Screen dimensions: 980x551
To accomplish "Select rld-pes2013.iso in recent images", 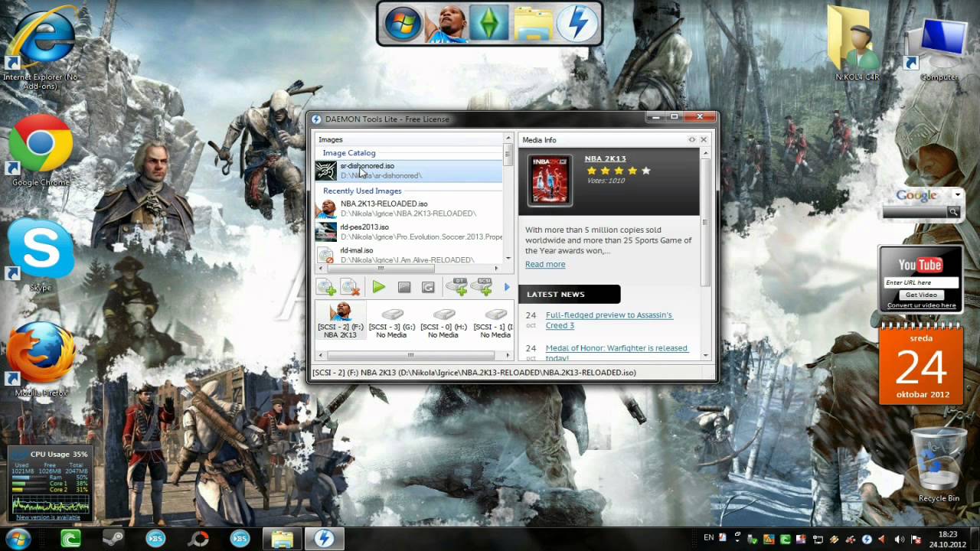I will [x=409, y=231].
